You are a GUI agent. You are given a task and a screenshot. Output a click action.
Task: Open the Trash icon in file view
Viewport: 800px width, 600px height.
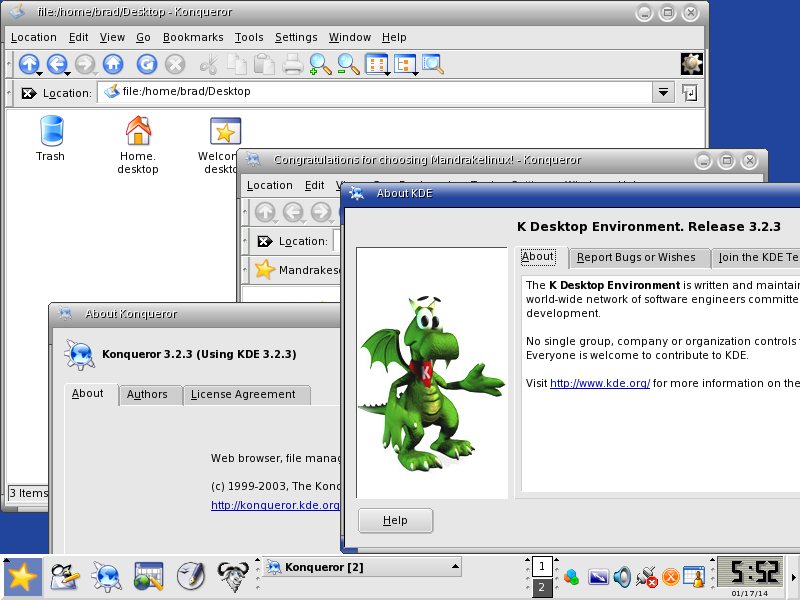51,138
